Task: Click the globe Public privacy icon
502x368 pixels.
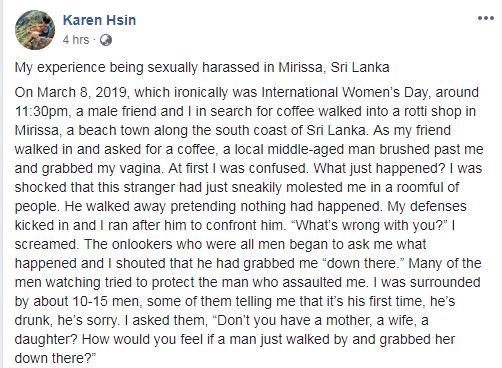Action: 106,40
